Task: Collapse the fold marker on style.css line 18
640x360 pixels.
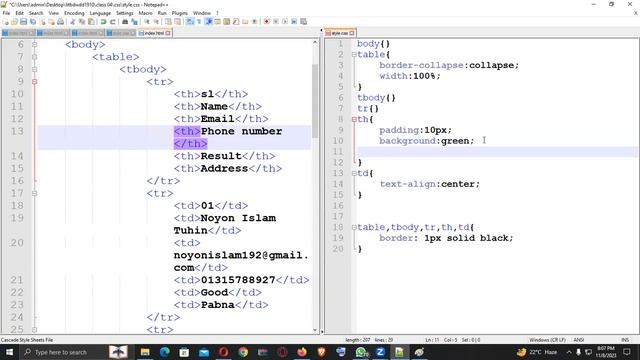Action: click(x=354, y=227)
